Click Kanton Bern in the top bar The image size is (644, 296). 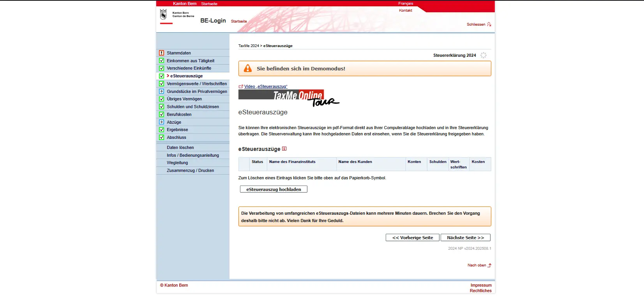pyautogui.click(x=185, y=4)
